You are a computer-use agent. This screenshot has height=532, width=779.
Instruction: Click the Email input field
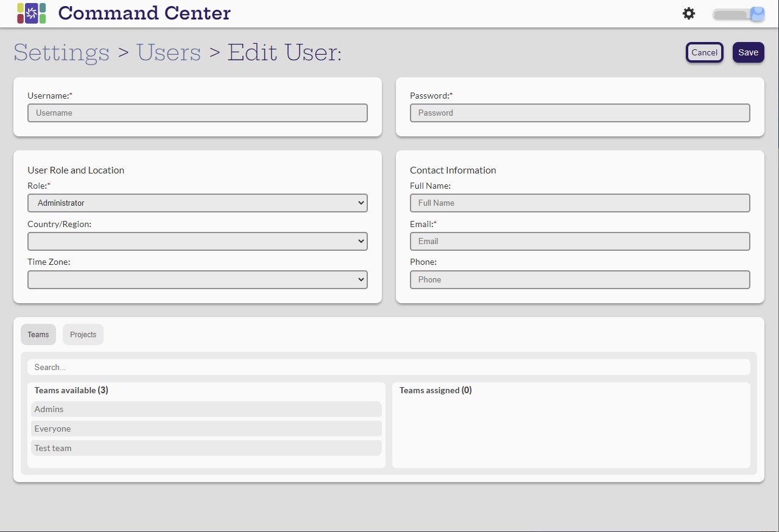(579, 241)
